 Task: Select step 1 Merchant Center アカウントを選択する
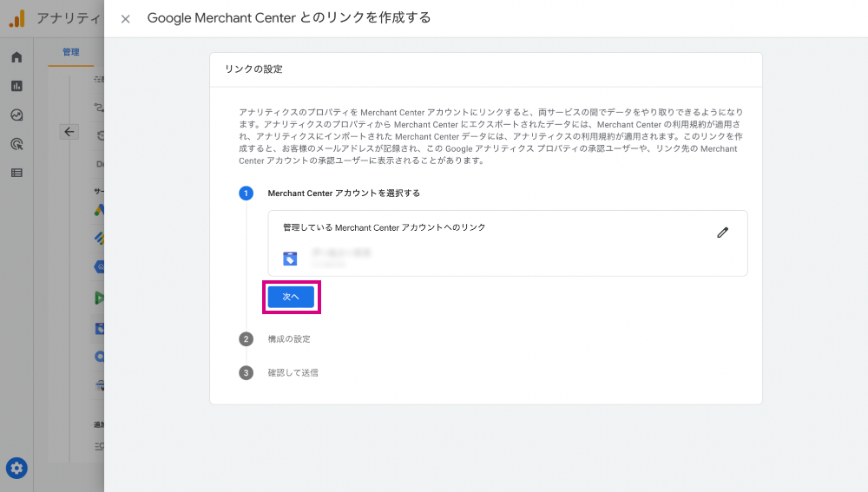(344, 194)
